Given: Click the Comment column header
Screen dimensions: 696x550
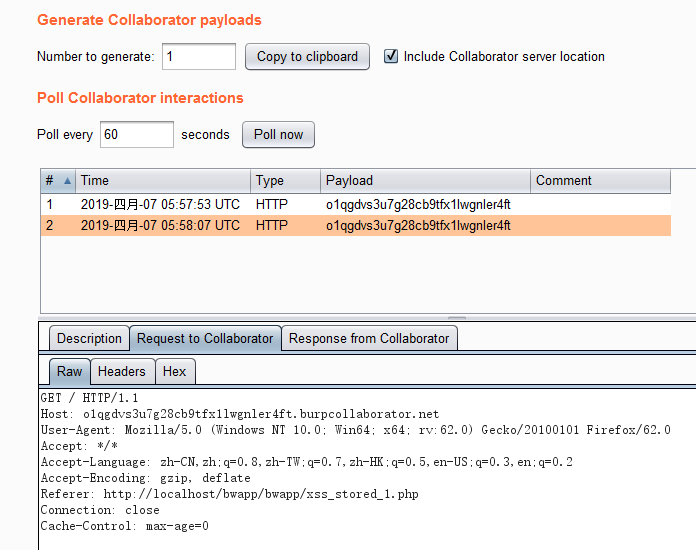Looking at the screenshot, I should 598,181.
